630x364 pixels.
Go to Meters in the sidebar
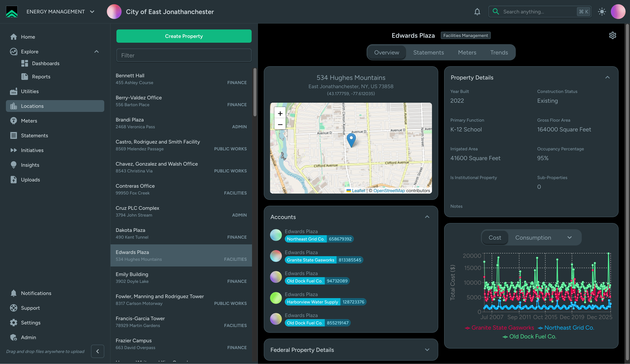point(29,121)
